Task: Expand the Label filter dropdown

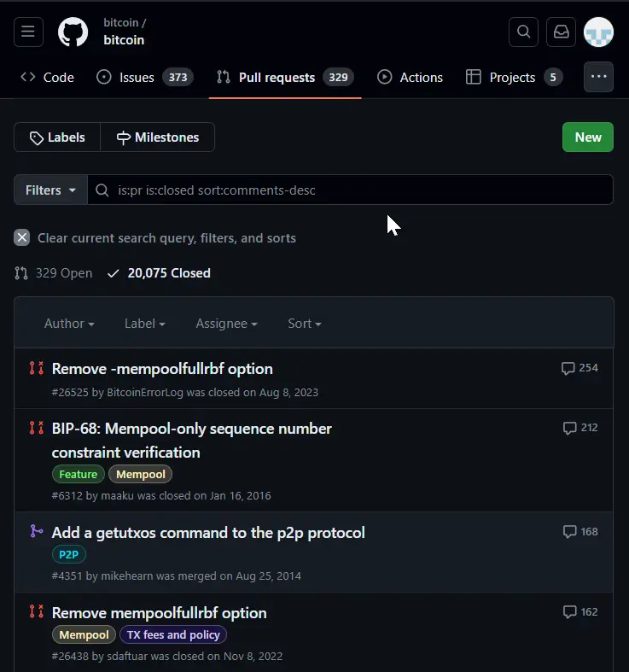Action: [145, 324]
